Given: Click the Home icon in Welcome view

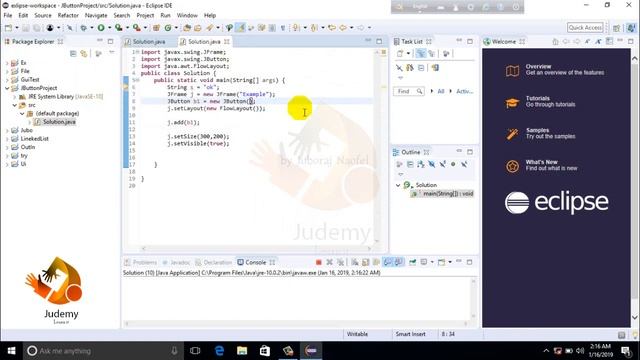Looking at the screenshot, I should click(555, 42).
